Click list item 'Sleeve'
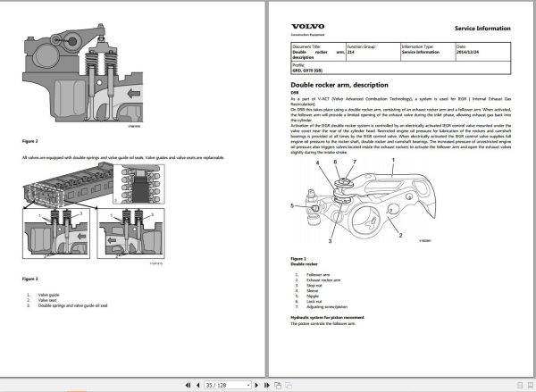The image size is (536, 392). pyautogui.click(x=312, y=291)
